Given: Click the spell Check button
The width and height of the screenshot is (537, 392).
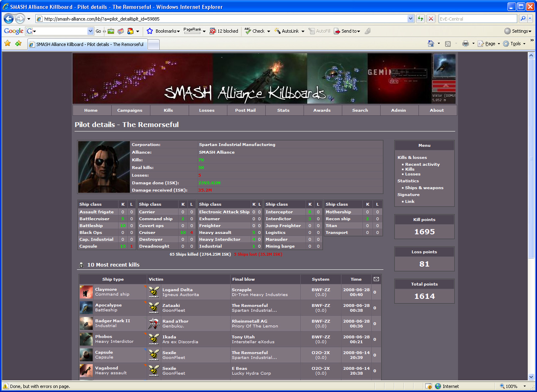Looking at the screenshot, I should pyautogui.click(x=255, y=31).
